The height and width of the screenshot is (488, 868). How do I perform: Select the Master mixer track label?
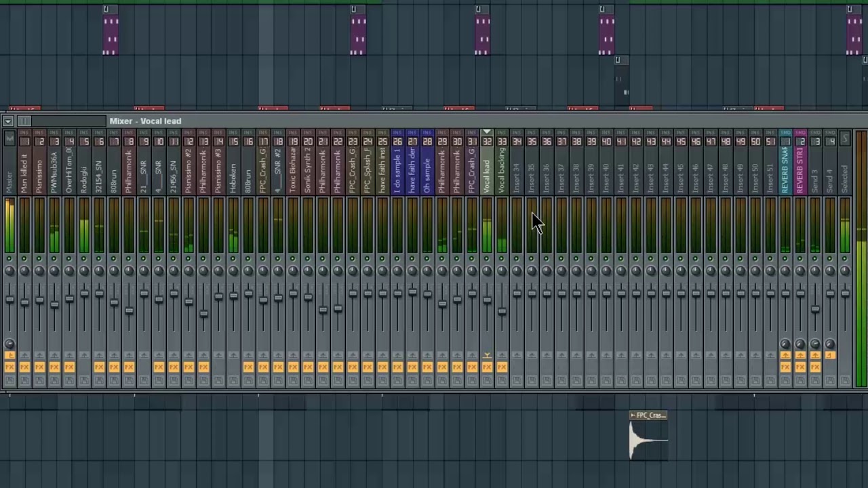point(9,183)
